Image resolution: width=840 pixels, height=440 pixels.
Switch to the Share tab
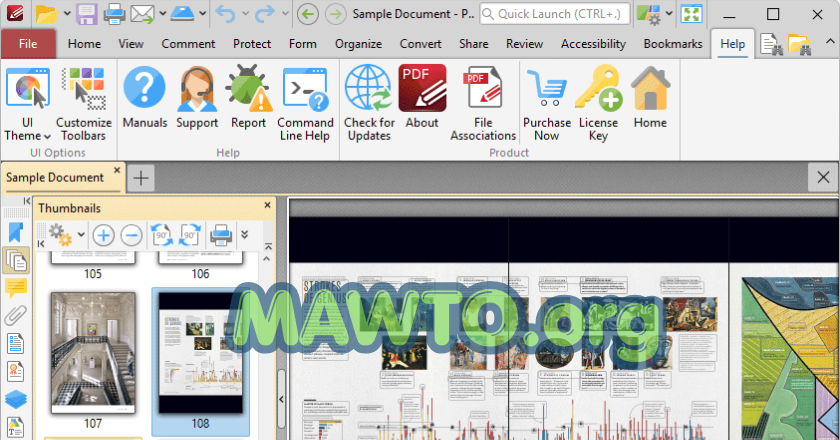[x=474, y=44]
